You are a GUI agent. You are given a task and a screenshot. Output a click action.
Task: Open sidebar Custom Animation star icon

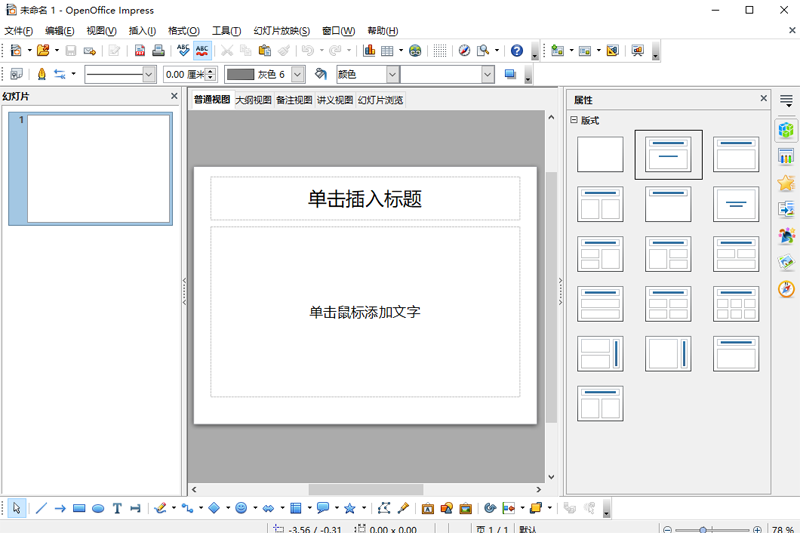click(x=786, y=183)
